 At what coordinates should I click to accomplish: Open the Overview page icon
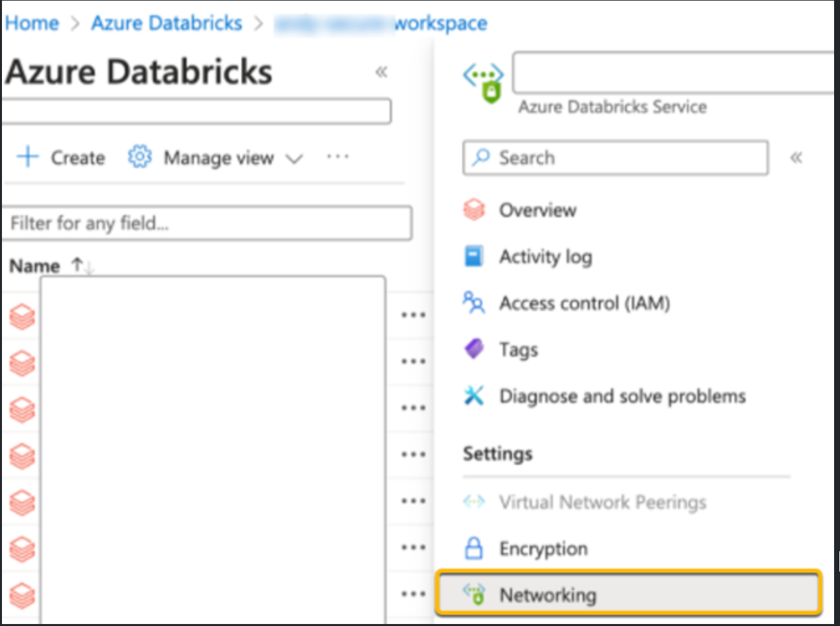click(474, 210)
